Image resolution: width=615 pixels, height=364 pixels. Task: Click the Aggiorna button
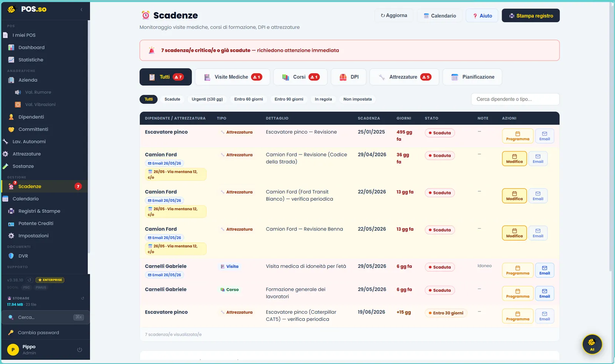click(394, 16)
